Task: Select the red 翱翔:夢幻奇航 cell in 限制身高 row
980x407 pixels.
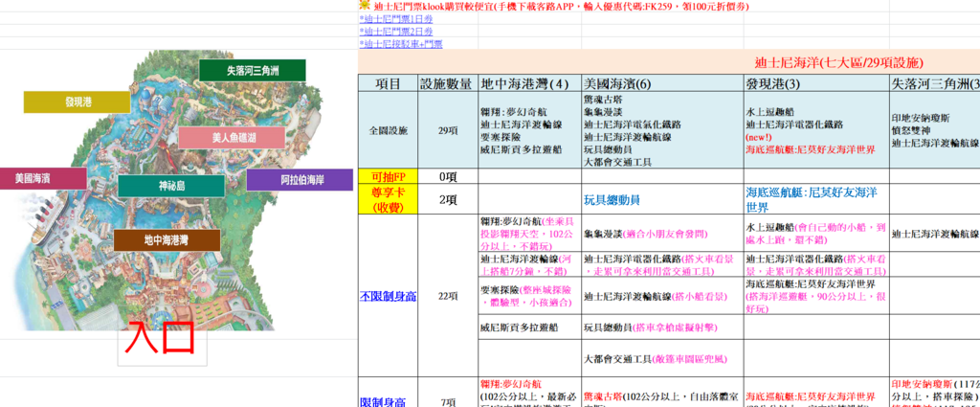Action: click(529, 393)
